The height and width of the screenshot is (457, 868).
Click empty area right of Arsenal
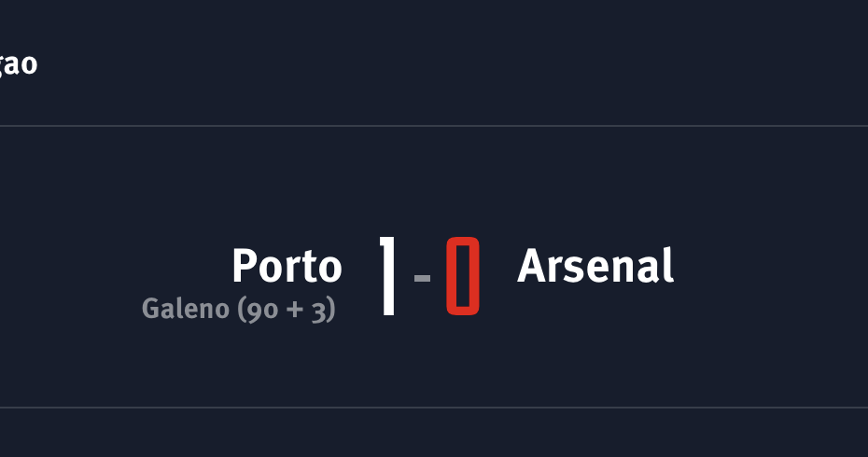click(x=771, y=268)
